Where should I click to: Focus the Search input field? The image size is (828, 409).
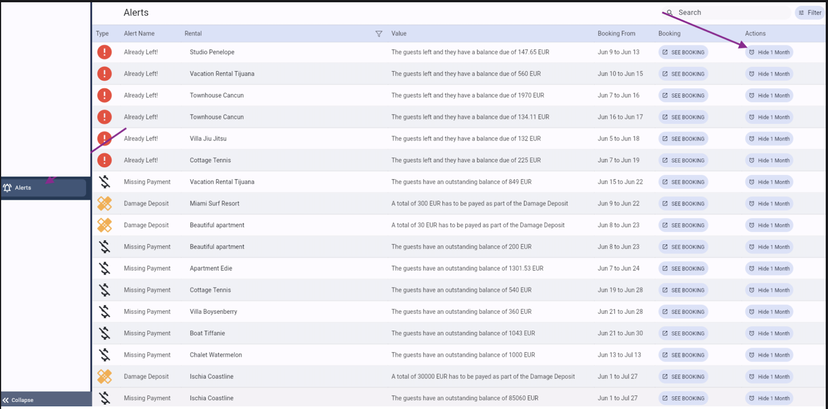point(726,12)
